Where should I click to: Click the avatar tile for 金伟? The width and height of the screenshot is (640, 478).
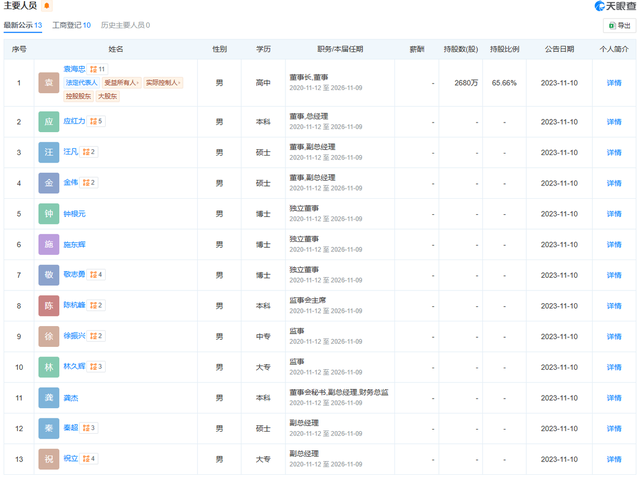click(48, 183)
